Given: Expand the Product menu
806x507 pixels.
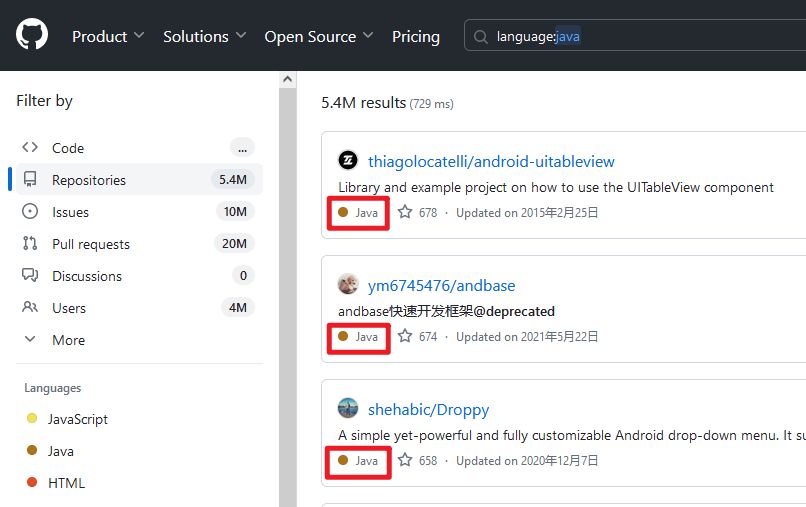Looking at the screenshot, I should [108, 37].
